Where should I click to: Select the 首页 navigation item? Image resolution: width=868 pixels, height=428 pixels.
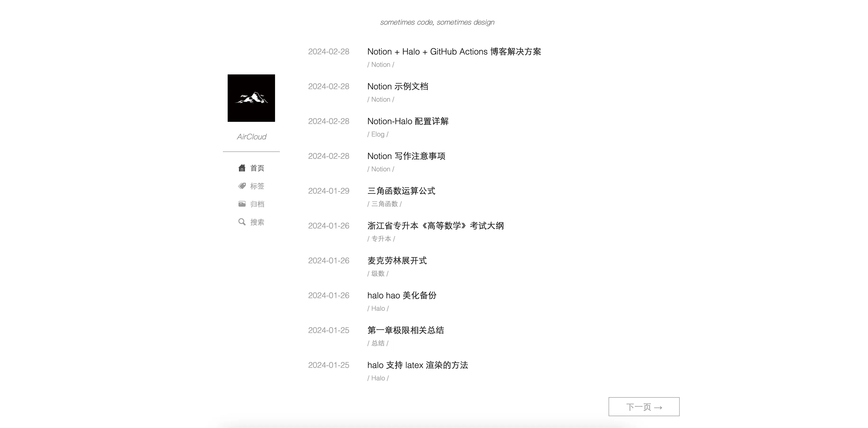click(257, 168)
